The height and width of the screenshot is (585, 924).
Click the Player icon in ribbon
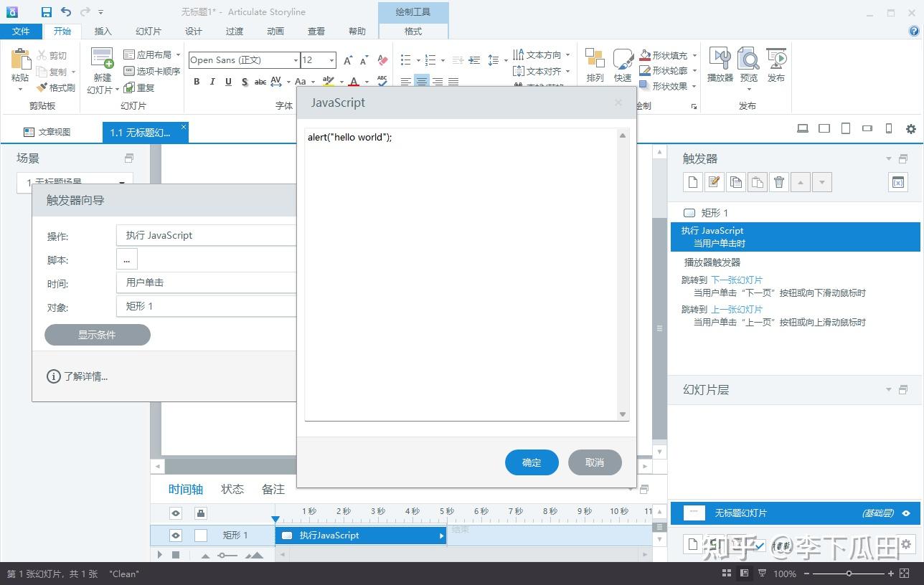click(x=720, y=65)
